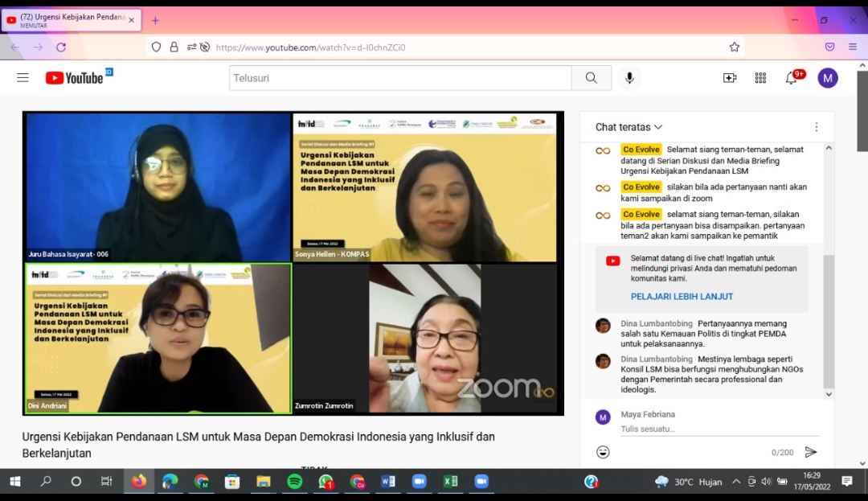Open the chat three-dot options menu
The image size is (868, 501).
click(816, 127)
